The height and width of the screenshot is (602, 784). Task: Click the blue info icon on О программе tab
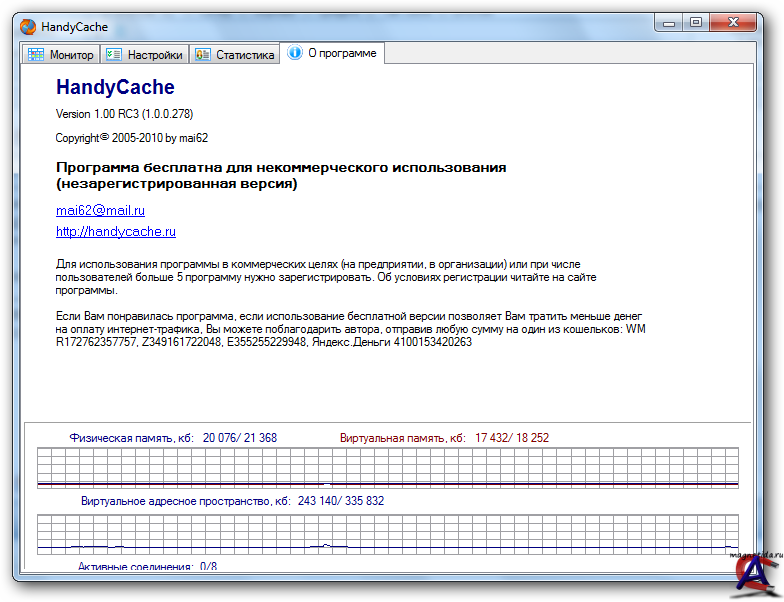[x=295, y=54]
